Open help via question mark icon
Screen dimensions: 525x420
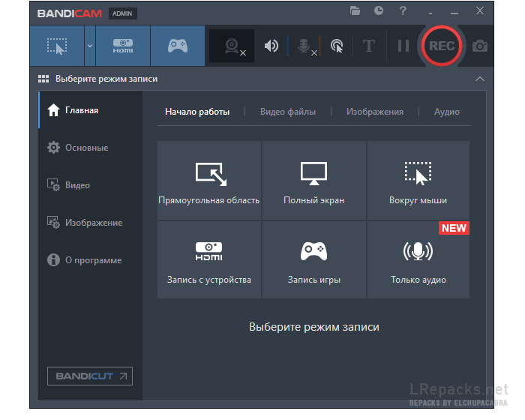tap(403, 11)
